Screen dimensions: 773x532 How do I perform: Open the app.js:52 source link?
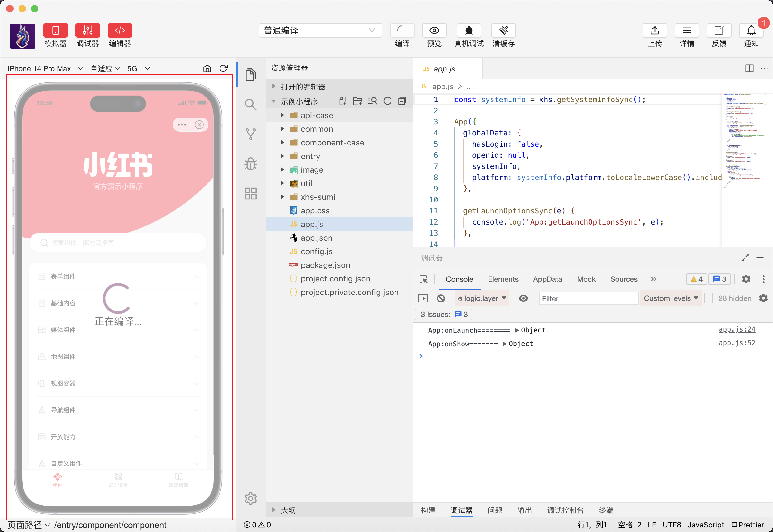737,343
